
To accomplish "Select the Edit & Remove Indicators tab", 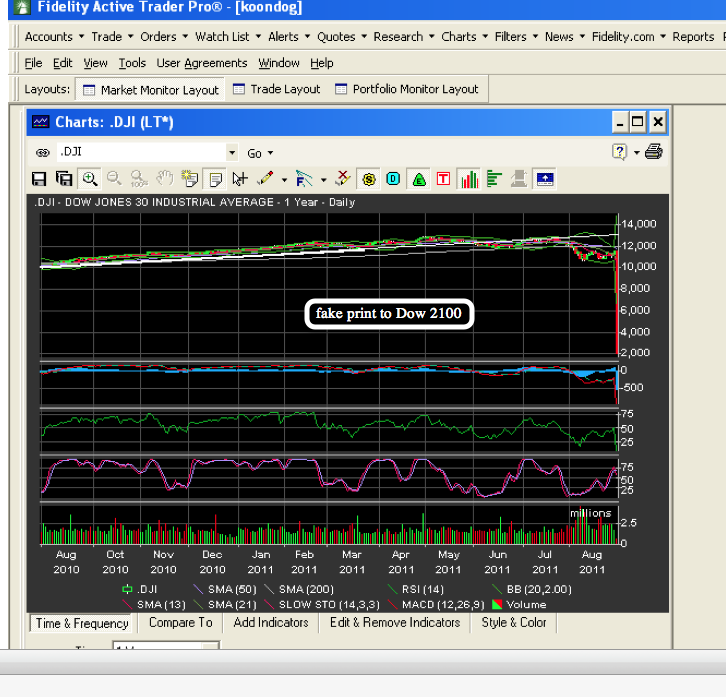I will (x=395, y=622).
